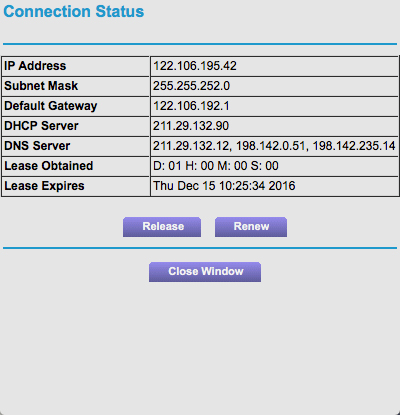Image resolution: width=400 pixels, height=415 pixels.
Task: Click the Subnet Mask value 255.255.252.0
Action: pos(191,86)
